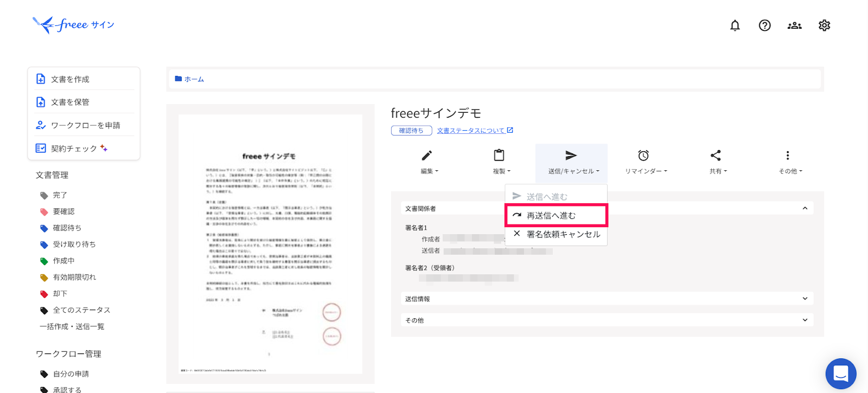Open the help question mark icon
868x393 pixels.
(x=765, y=25)
